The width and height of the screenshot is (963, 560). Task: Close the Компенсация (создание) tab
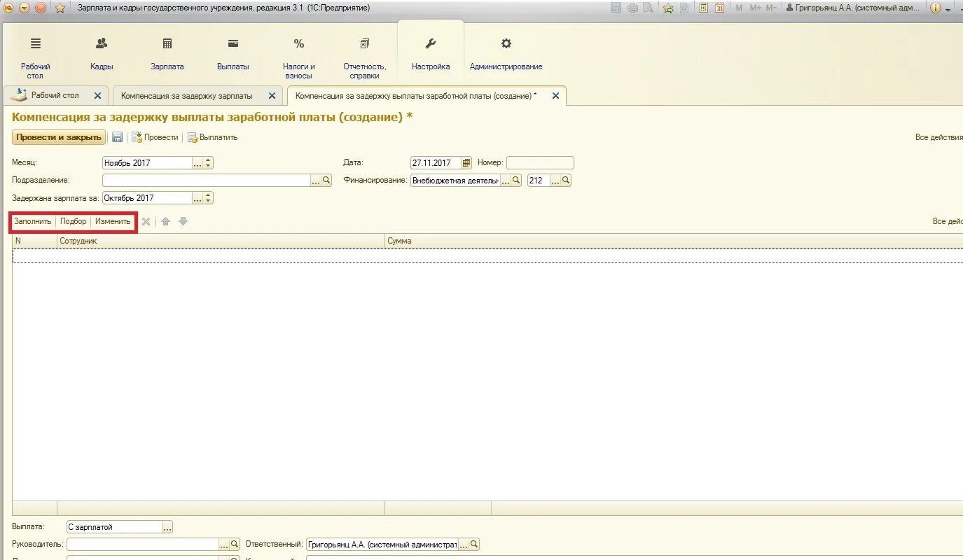tap(555, 96)
